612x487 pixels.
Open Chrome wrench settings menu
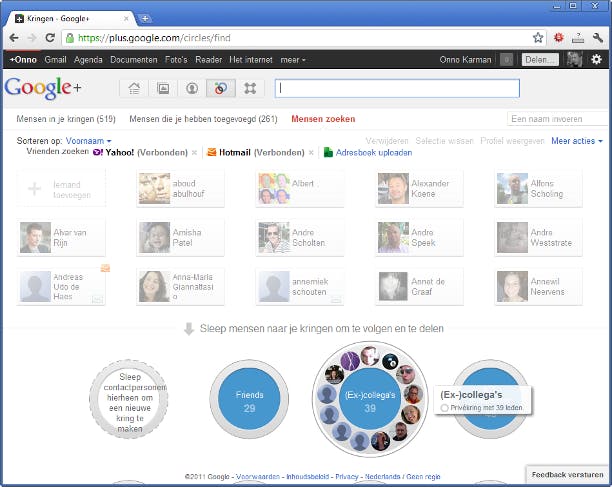coord(598,38)
